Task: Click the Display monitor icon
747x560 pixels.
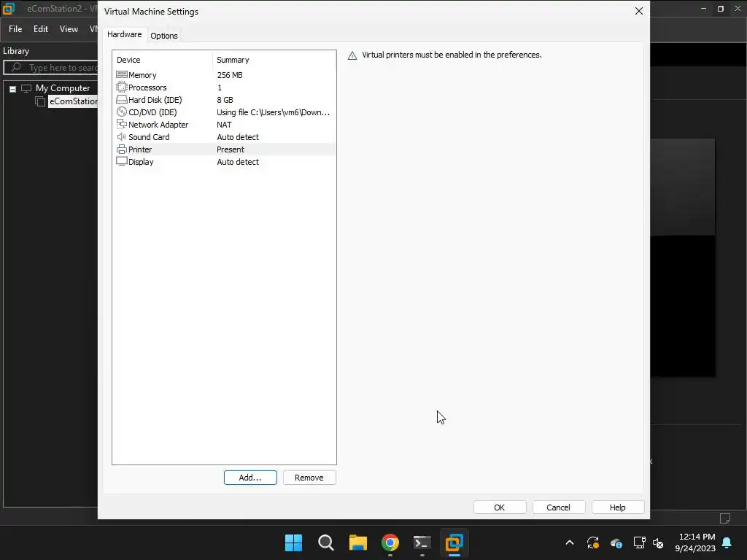Action: click(x=122, y=161)
